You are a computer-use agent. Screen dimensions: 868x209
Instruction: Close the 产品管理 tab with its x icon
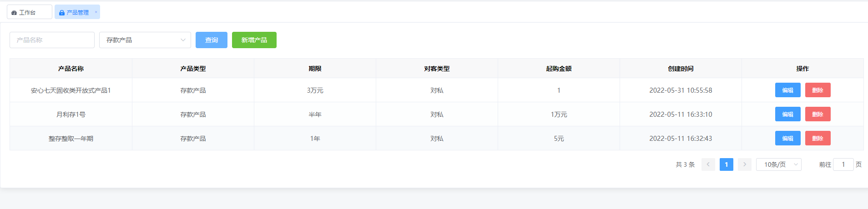click(x=96, y=12)
